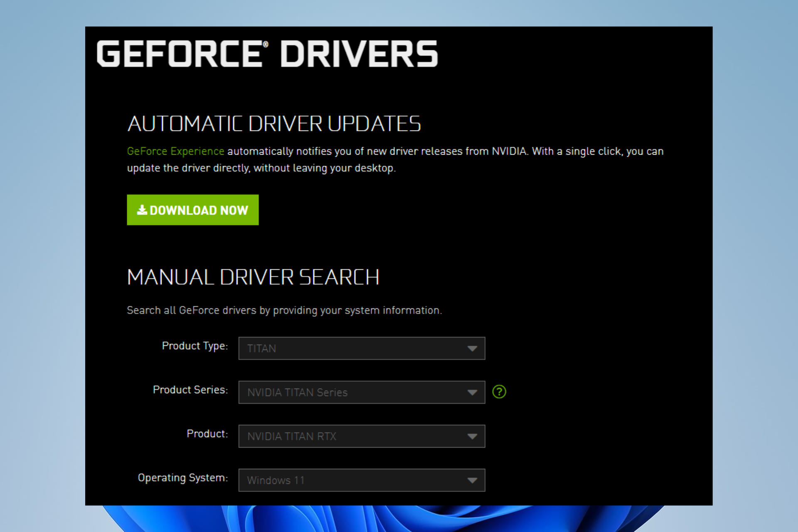
Task: Open the Product Type dropdown showing TITAN
Action: tap(361, 348)
